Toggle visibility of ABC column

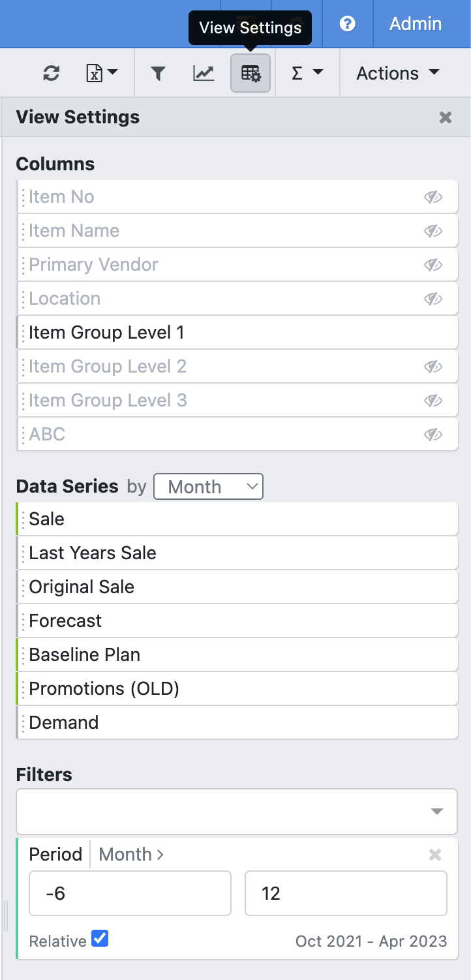point(433,435)
